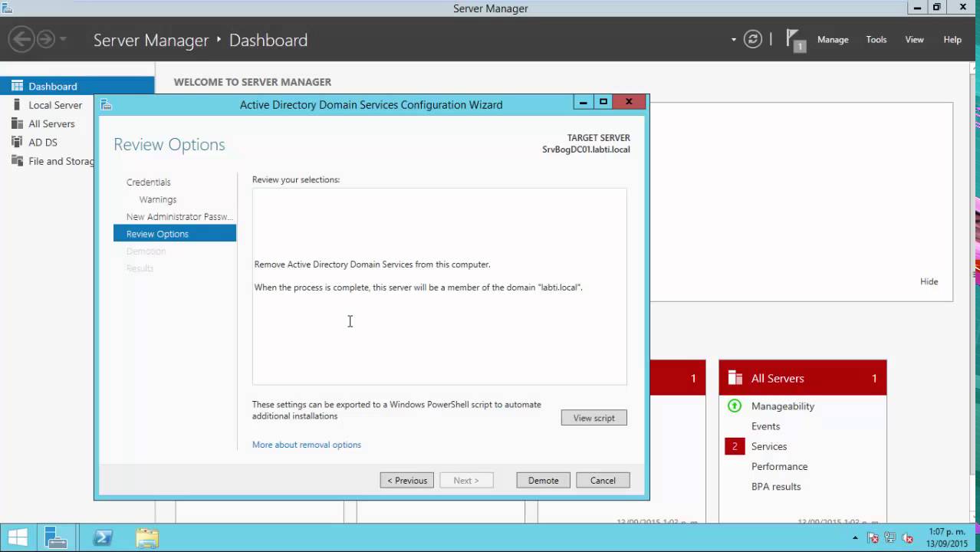This screenshot has width=980, height=552.
Task: Open the notifications flag icon
Action: point(795,41)
